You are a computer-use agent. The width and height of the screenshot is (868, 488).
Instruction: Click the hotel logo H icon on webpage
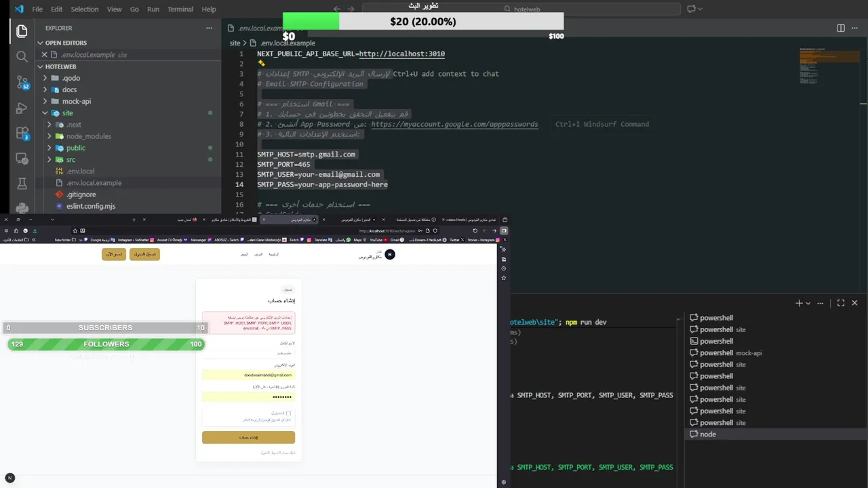point(389,254)
